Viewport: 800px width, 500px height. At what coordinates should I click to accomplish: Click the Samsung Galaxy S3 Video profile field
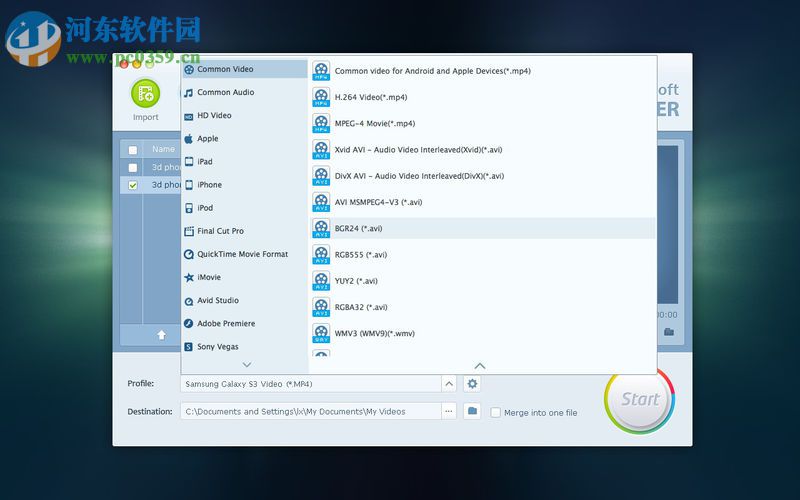click(311, 384)
